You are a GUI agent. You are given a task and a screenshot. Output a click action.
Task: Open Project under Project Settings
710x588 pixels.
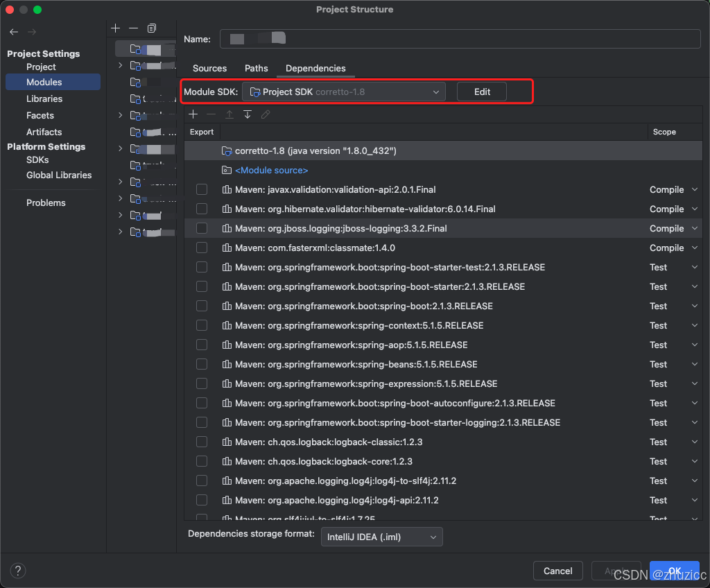(41, 67)
